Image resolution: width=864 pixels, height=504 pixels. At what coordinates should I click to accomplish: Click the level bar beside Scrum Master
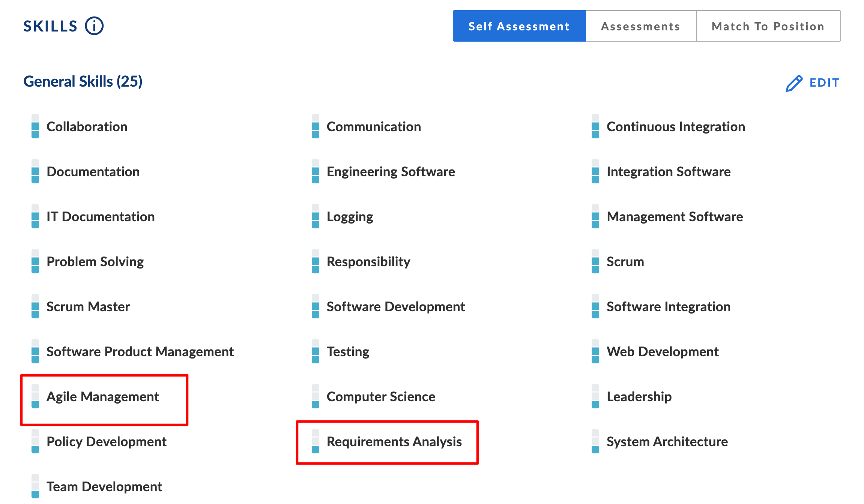coord(35,306)
